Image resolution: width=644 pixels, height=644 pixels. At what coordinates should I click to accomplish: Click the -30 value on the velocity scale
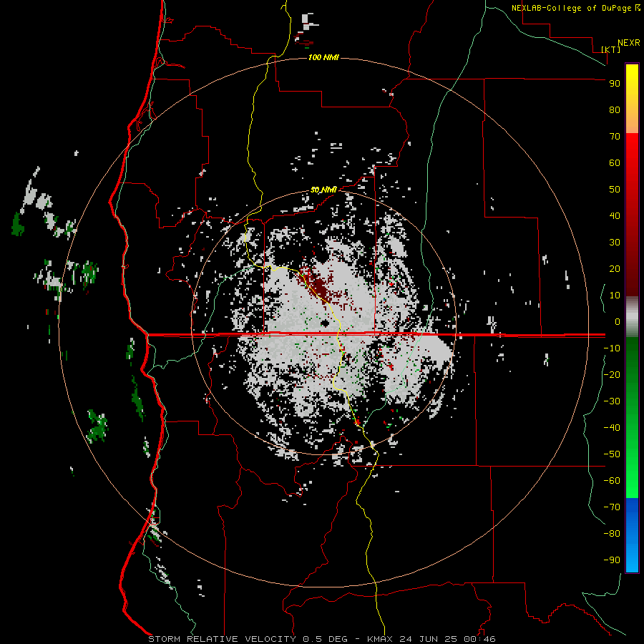click(612, 401)
